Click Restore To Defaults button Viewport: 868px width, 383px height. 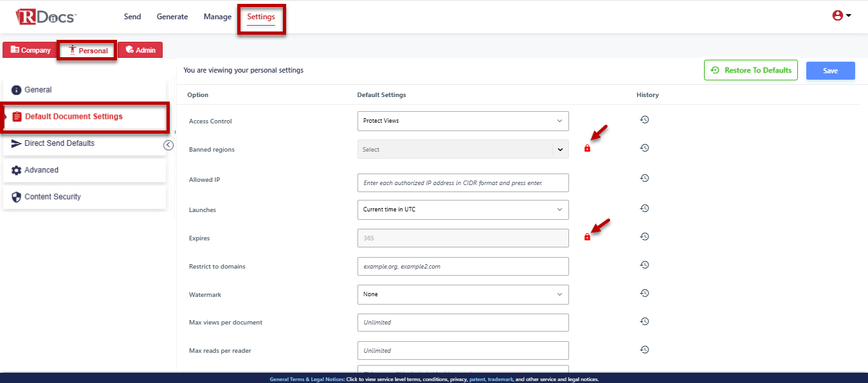pos(750,70)
